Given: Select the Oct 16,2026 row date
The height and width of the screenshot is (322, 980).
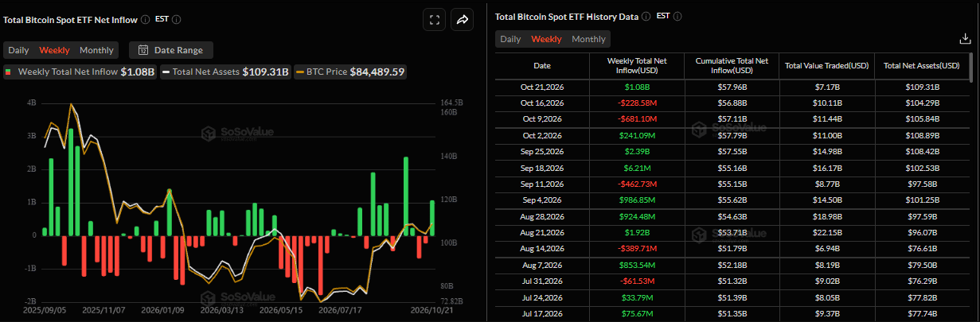Looking at the screenshot, I should pos(541,103).
